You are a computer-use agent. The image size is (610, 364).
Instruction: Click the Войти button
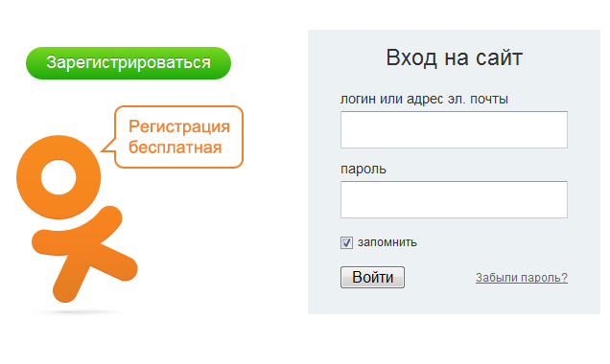point(372,278)
